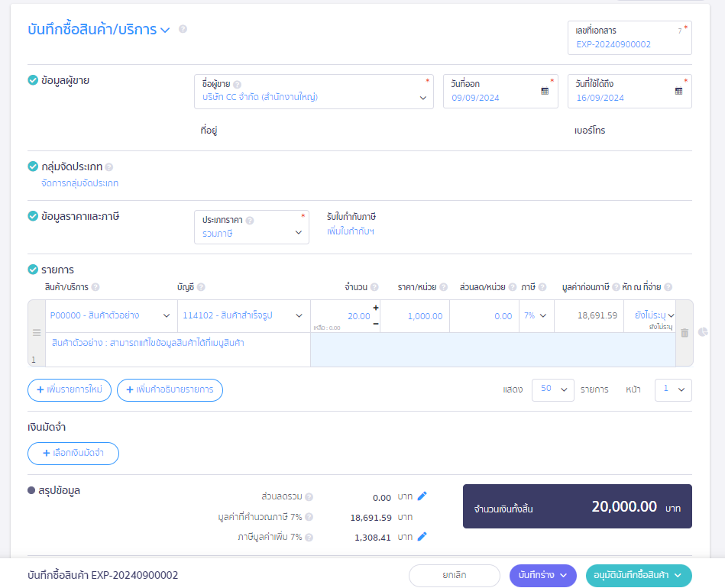This screenshot has height=588, width=725.
Task: Click help icon next to ชื่อผู้ขาย
Action: coord(237,85)
